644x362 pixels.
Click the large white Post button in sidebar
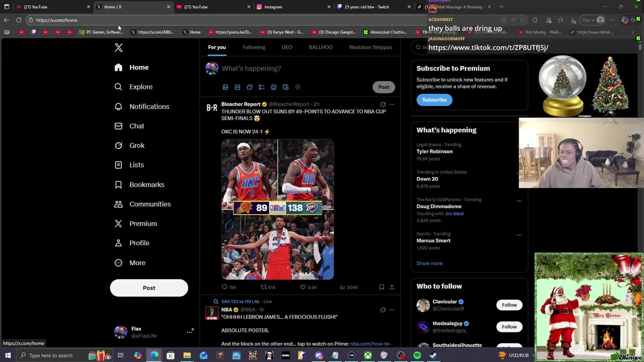tap(149, 288)
